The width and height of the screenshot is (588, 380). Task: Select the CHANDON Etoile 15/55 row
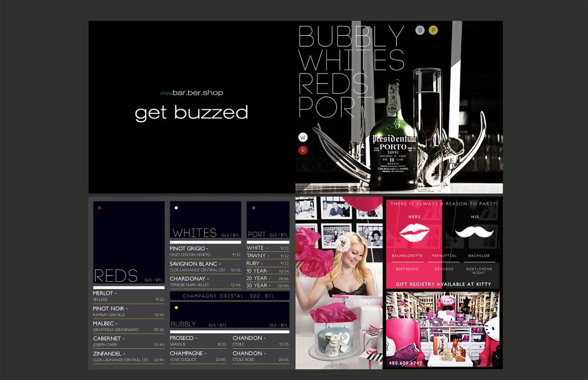(x=261, y=341)
